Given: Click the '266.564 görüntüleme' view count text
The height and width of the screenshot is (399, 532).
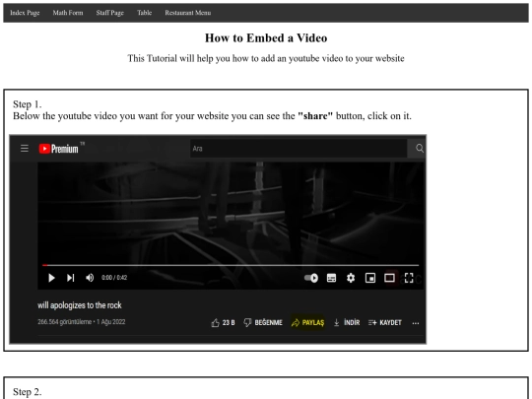Looking at the screenshot, I should [x=64, y=321].
